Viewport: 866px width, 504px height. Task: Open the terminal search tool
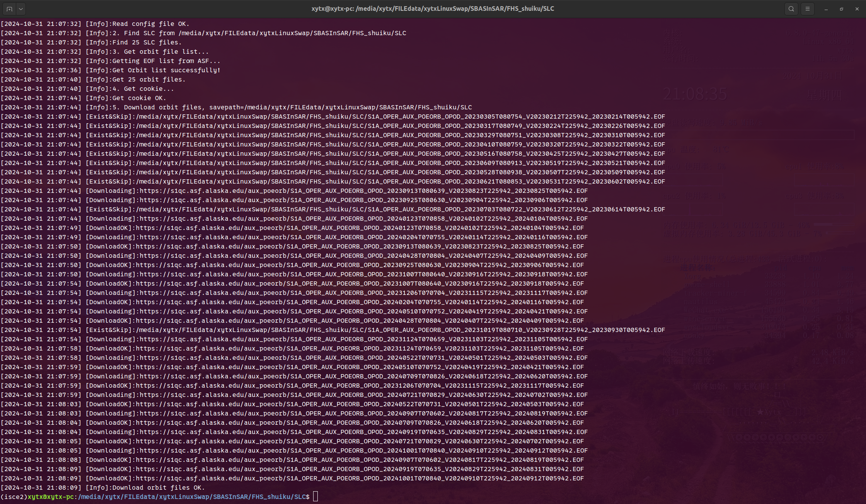click(x=791, y=9)
